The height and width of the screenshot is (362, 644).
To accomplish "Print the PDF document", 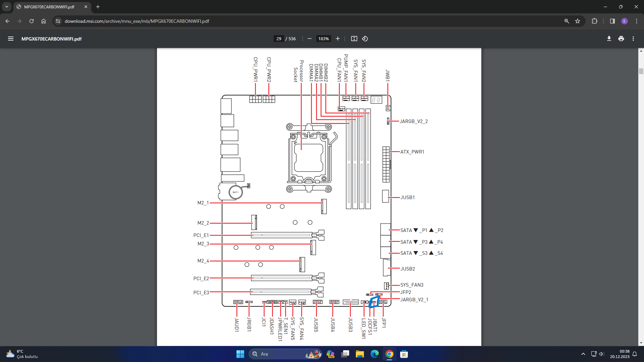I will point(621,39).
